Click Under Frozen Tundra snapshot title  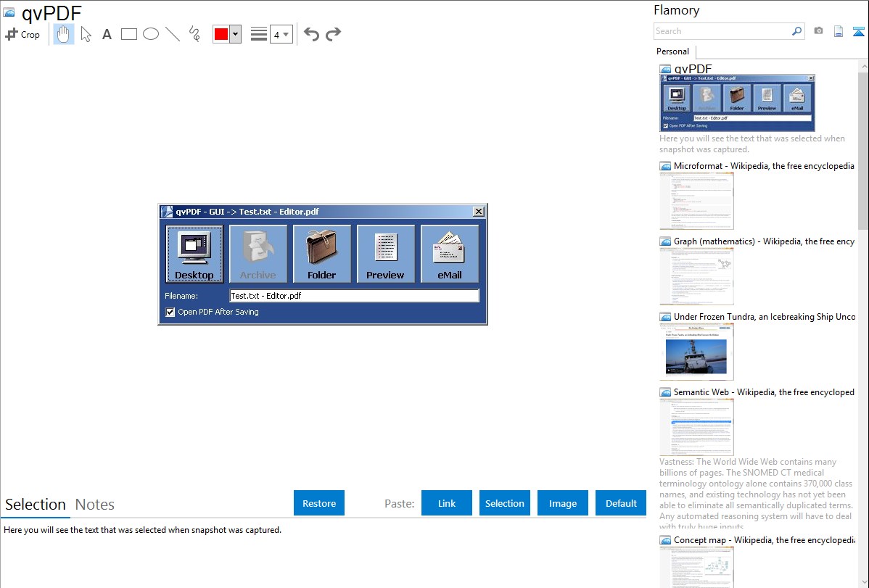pos(765,316)
